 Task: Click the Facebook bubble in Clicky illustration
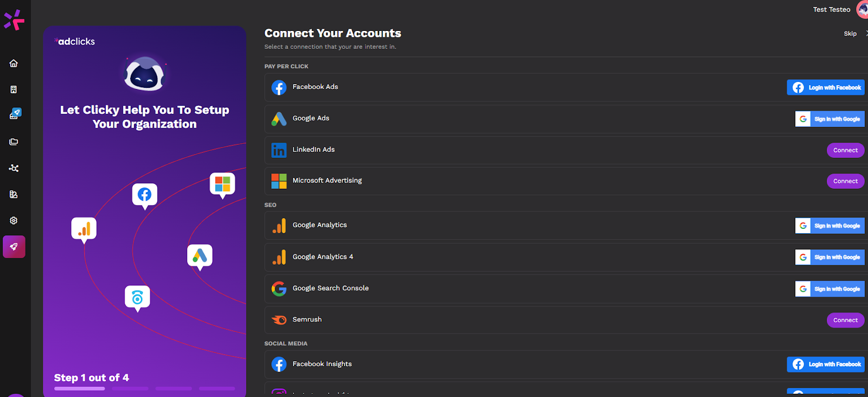(x=144, y=195)
